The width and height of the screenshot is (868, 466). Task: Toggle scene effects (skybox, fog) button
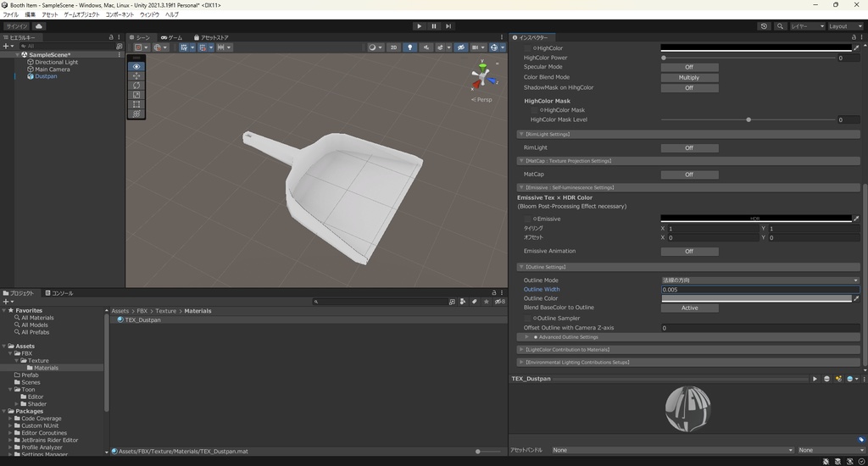point(441,47)
